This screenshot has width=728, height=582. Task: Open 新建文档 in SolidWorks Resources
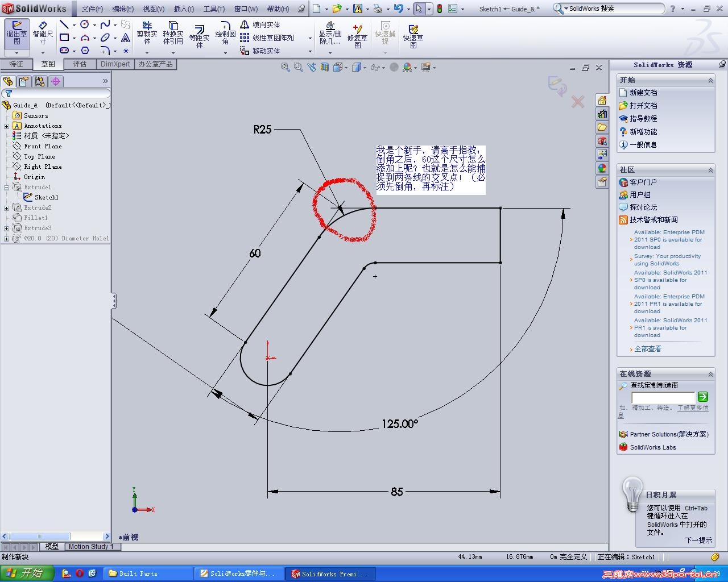(643, 93)
